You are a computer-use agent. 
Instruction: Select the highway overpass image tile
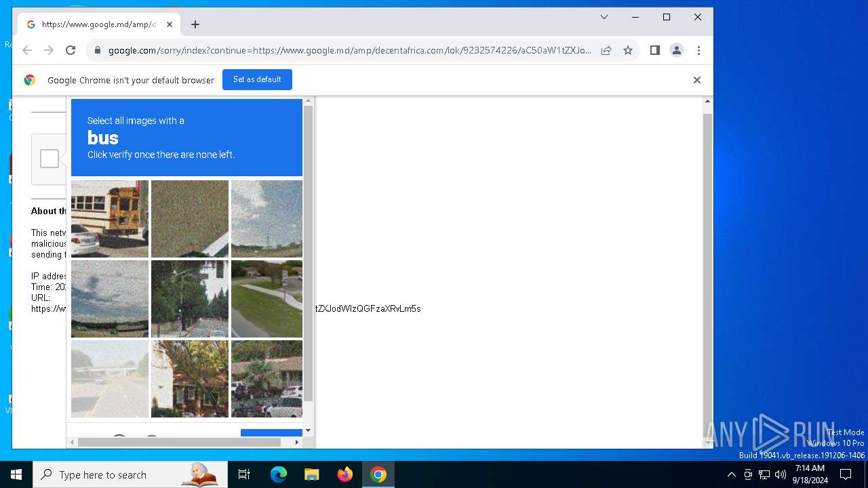pyautogui.click(x=110, y=379)
